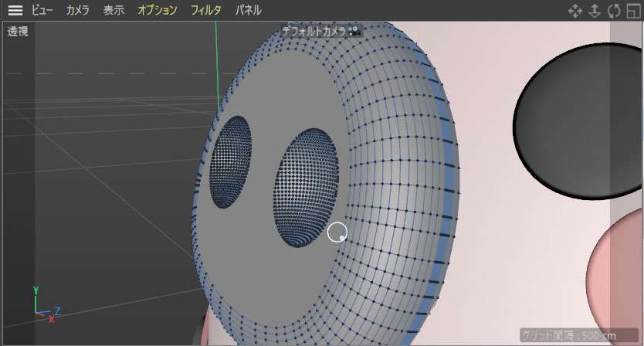Open the オプション menu
Image resolution: width=644 pixels, height=346 pixels.
tap(157, 10)
